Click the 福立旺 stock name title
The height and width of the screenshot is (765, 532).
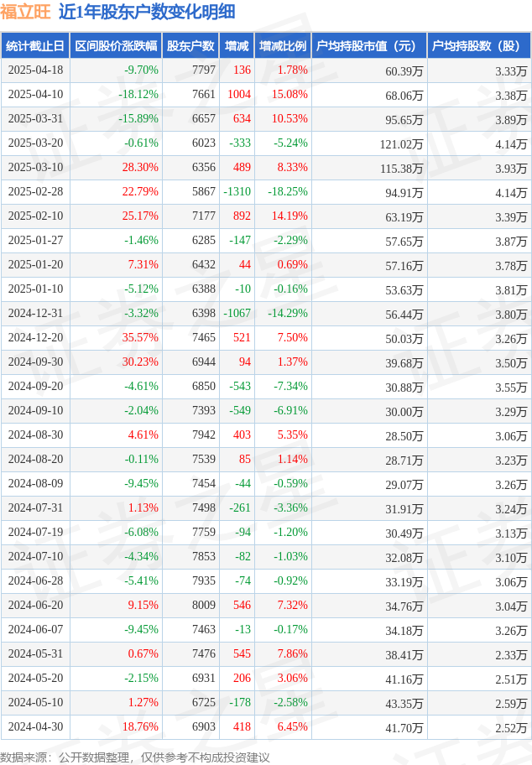[x=25, y=12]
